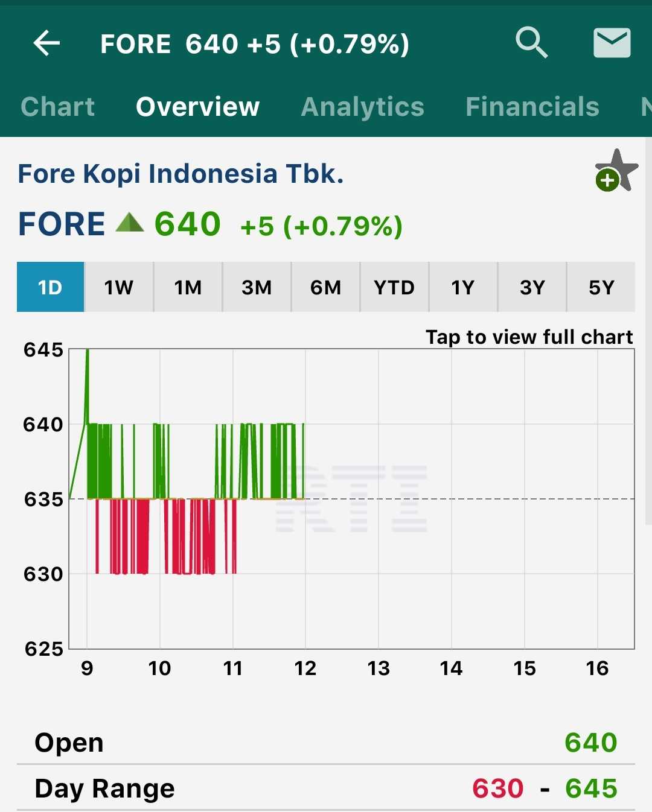
Task: Tap the 'Tap to view full chart' label
Action: (529, 337)
